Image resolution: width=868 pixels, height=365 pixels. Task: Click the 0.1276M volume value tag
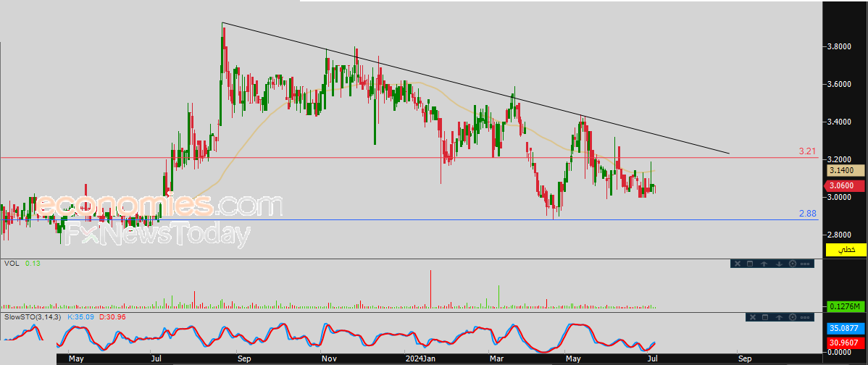846,306
